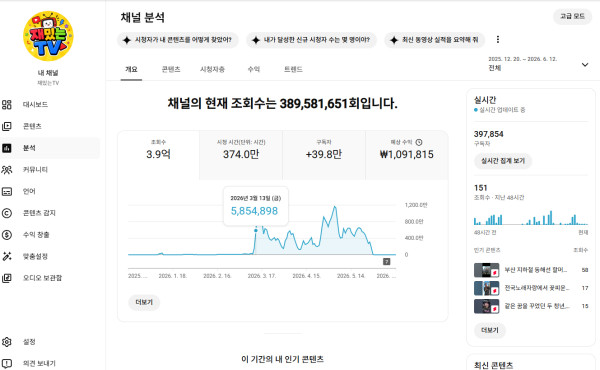Open the 전체 date period selector
The width and height of the screenshot is (600, 370).
(x=539, y=64)
